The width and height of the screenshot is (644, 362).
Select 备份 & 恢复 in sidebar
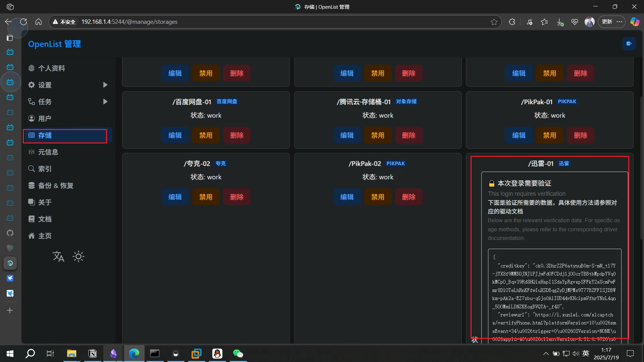pyautogui.click(x=55, y=186)
